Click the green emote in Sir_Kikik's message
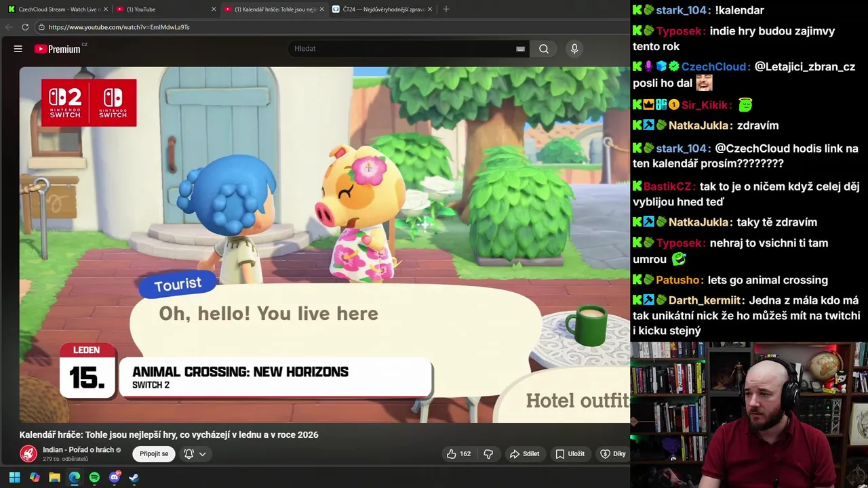Viewport: 868px width, 488px height. tap(745, 105)
